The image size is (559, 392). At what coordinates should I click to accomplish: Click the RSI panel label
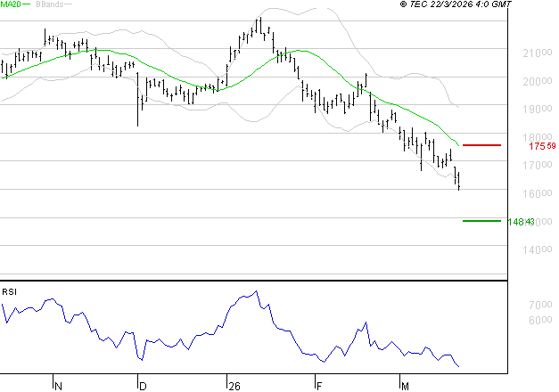tap(9, 292)
